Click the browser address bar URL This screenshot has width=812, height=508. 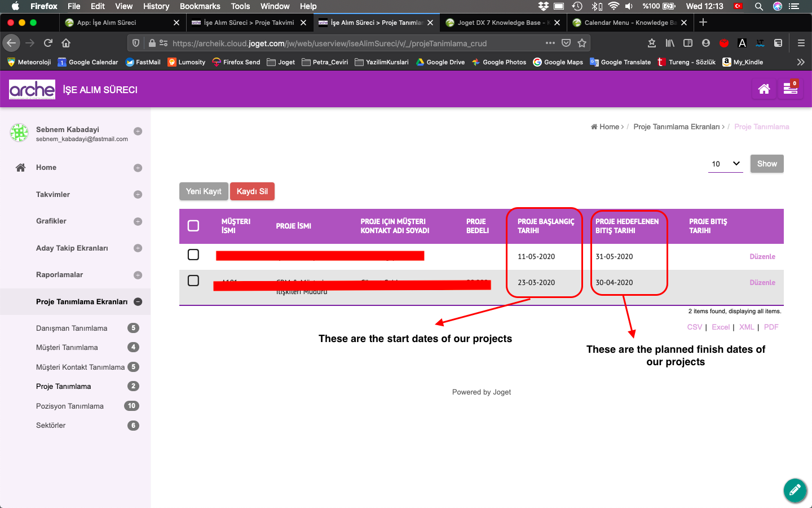(x=329, y=43)
